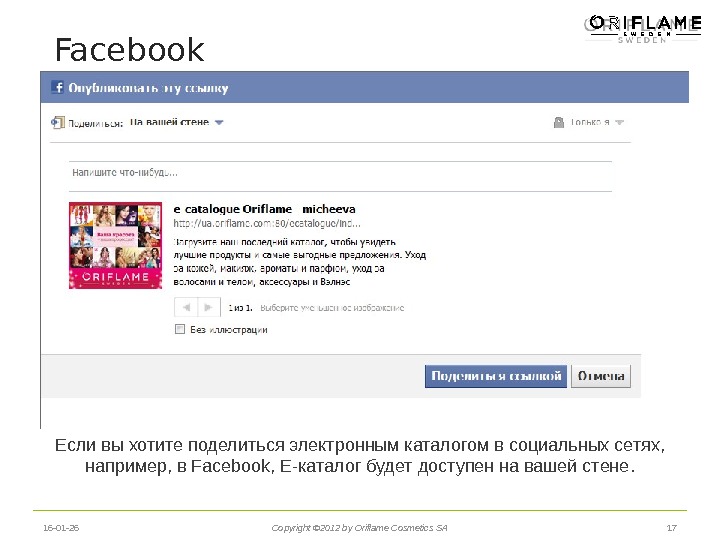
Task: Click the 16-01-26 date in the footer
Action: [x=61, y=528]
